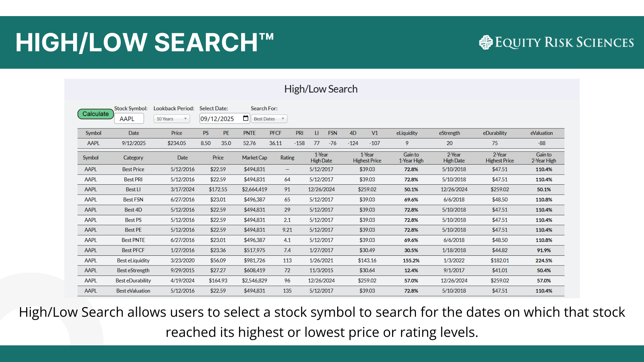This screenshot has height=362, width=644.
Task: Click the 224.5% gain value
Action: [x=544, y=260]
